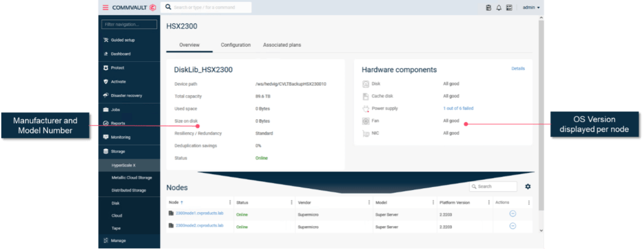Open node 2300node1.cvproducts.lab link
644x250 pixels.
[199, 213]
